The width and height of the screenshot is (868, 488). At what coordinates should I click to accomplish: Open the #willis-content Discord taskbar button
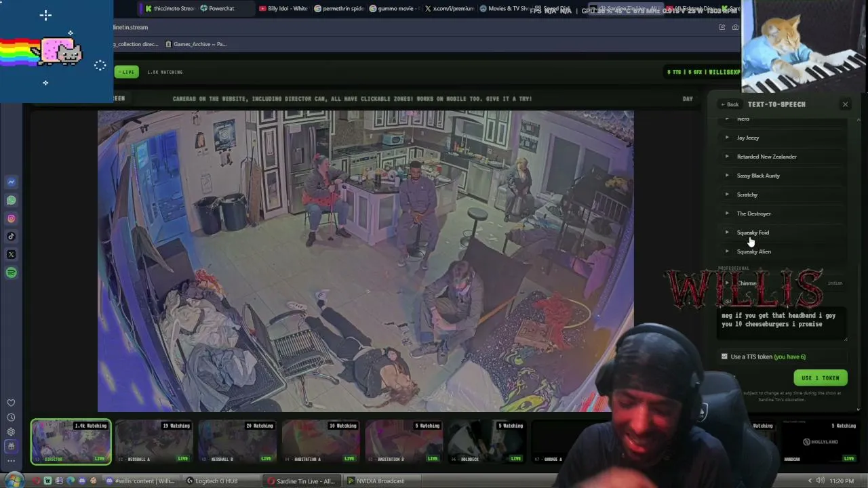[141, 481]
